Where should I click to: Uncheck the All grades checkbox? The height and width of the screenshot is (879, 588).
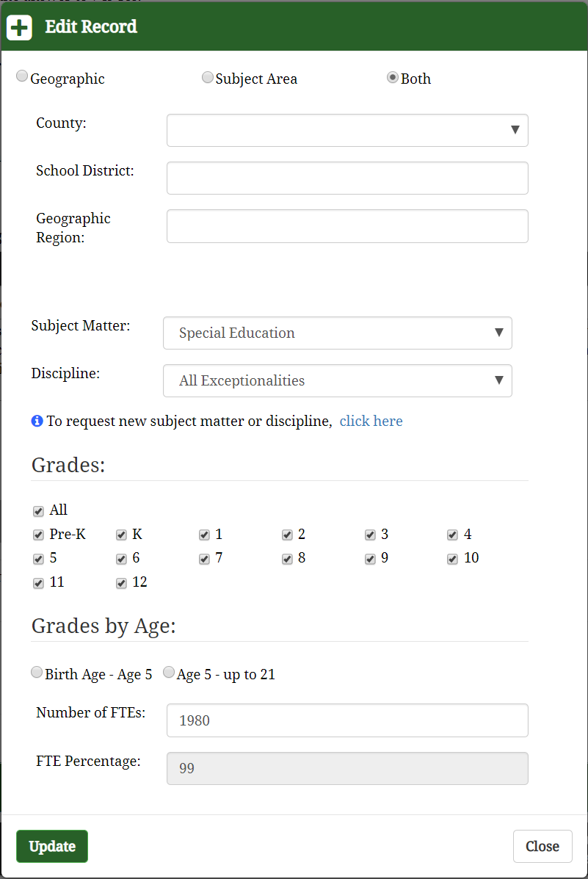38,511
